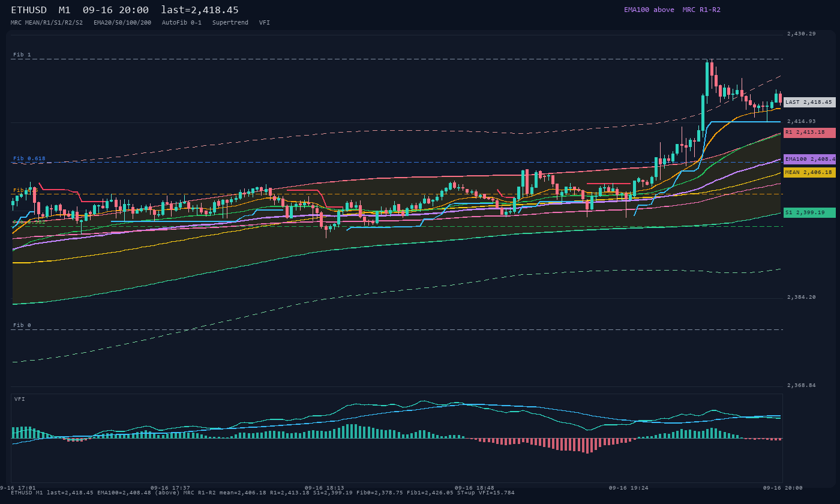Click the LAST 2,418.45 price tag
The image size is (840, 504).
point(809,102)
